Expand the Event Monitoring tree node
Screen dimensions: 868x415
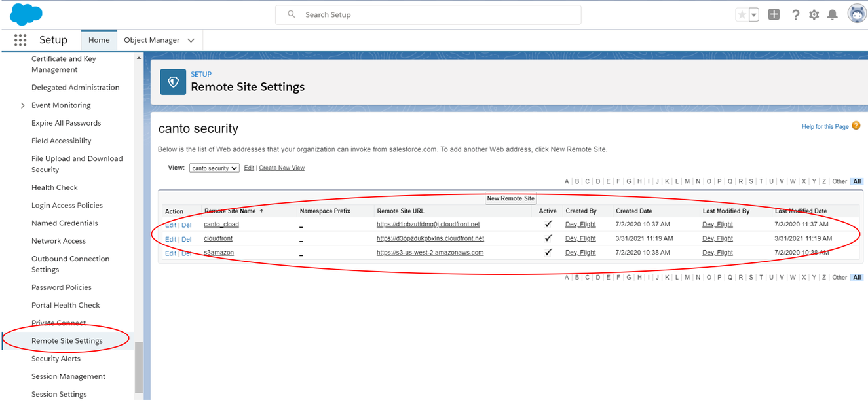click(23, 105)
